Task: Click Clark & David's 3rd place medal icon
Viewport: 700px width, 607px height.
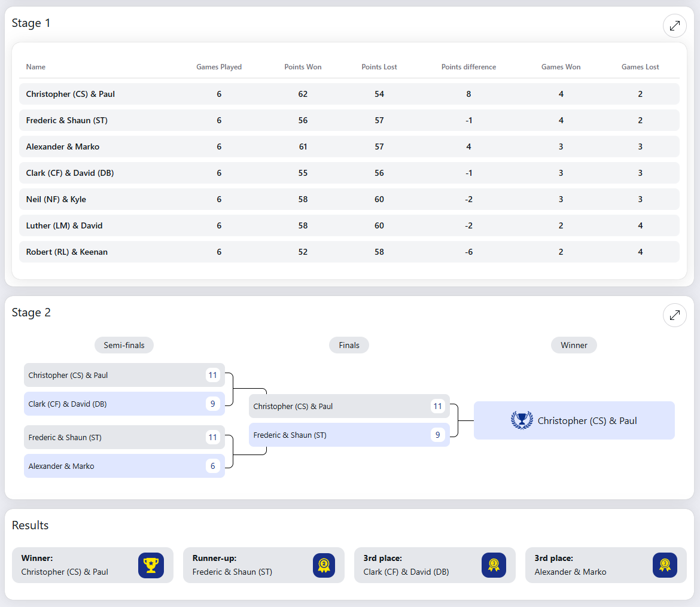Action: (x=494, y=565)
